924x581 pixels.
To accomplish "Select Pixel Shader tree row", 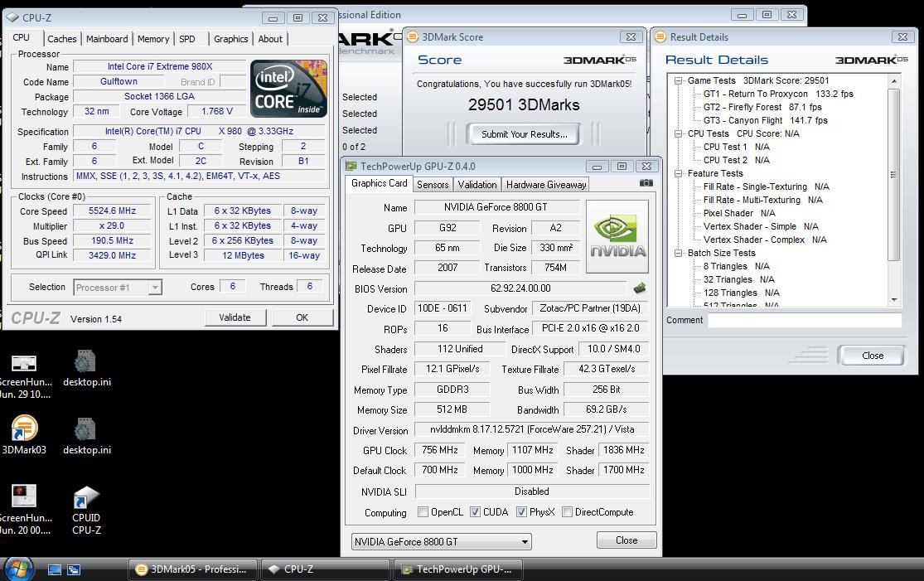I will pos(739,213).
